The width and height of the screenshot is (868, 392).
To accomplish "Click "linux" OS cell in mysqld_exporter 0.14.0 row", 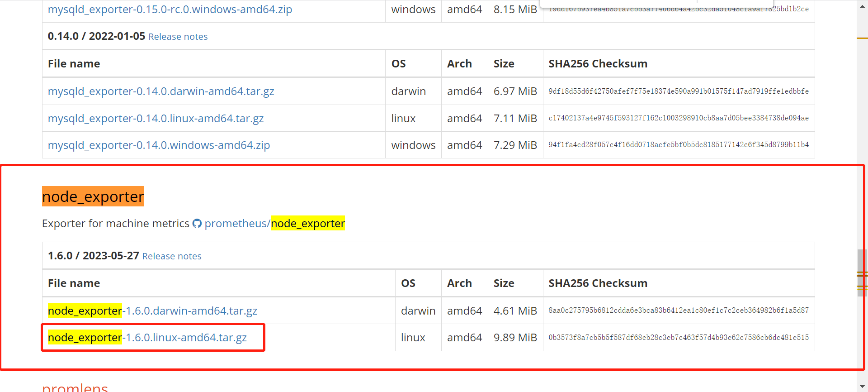I will (403, 118).
